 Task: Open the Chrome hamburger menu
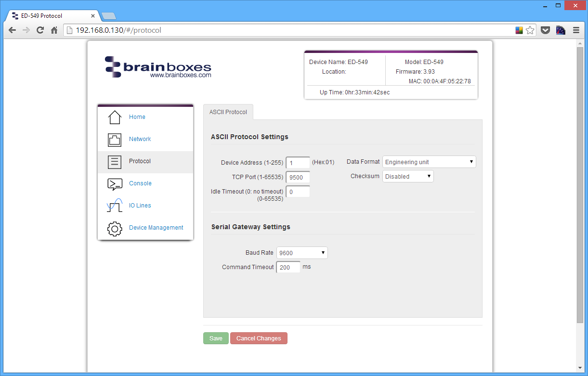tap(576, 30)
